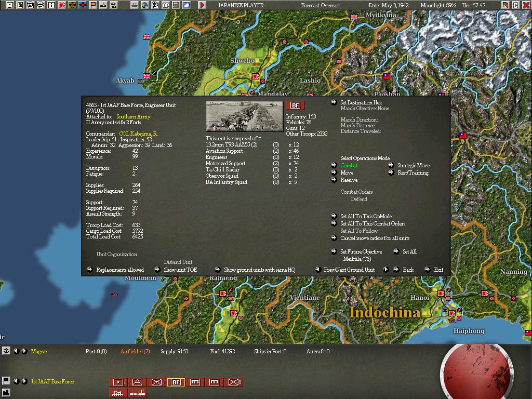532x399 pixels.
Task: Click 'Set All' next to future objective
Action: click(x=409, y=251)
